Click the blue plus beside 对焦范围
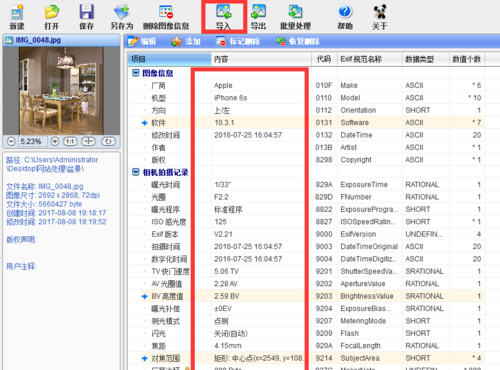The image size is (500, 370). click(x=144, y=358)
